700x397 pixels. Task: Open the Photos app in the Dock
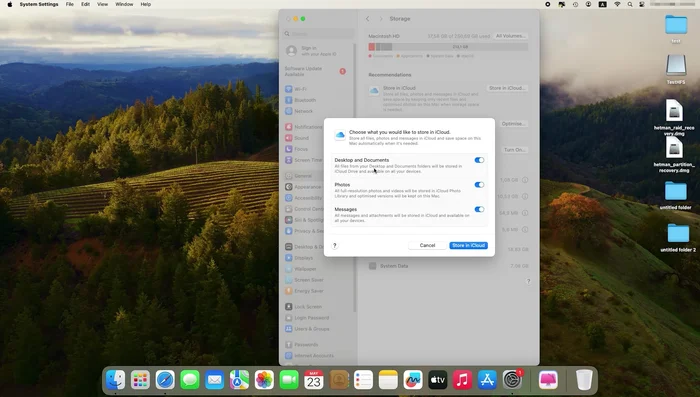[x=264, y=380]
